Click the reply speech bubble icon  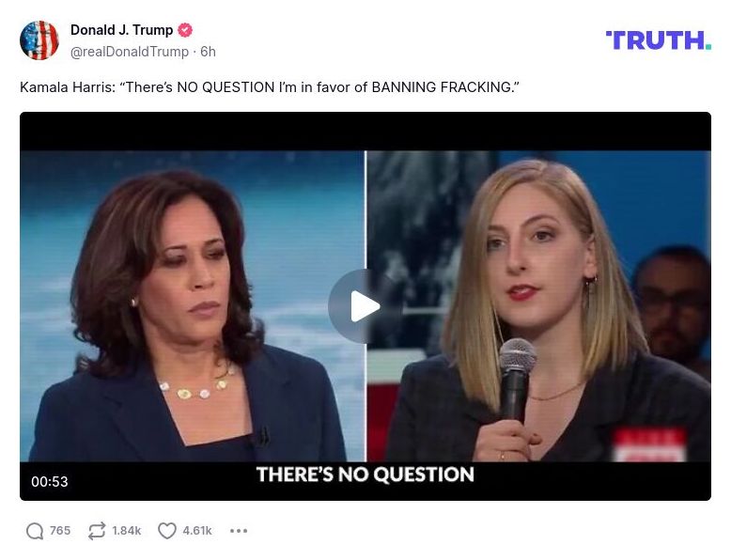click(35, 531)
